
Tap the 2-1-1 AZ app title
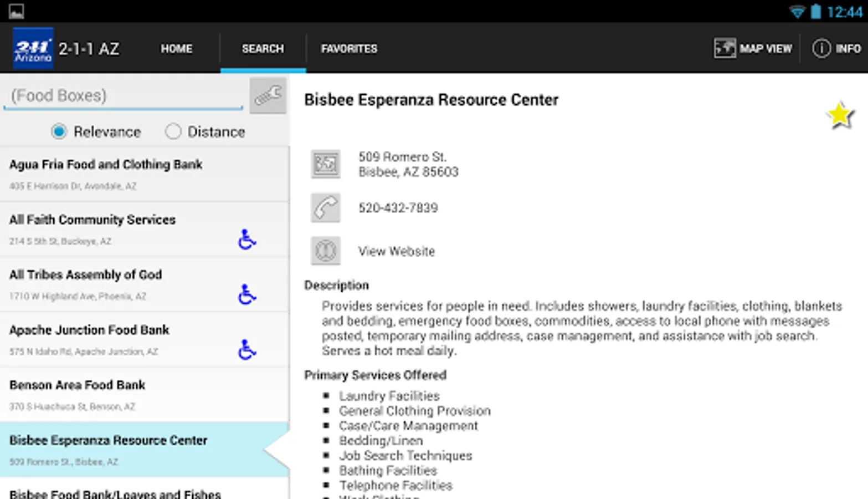[x=89, y=49]
